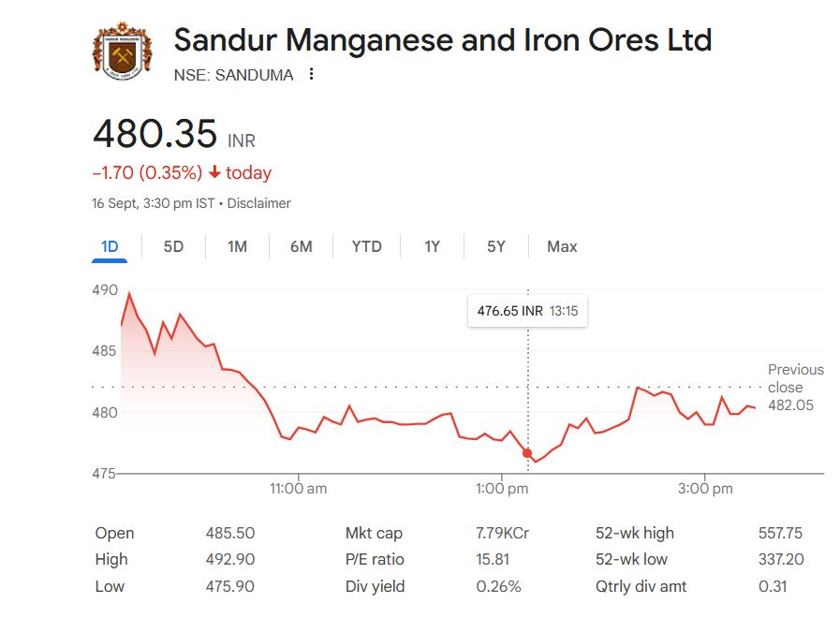Click the Sandur Manganese and Iron Ores title
Image resolution: width=840 pixels, height=633 pixels.
click(x=443, y=40)
